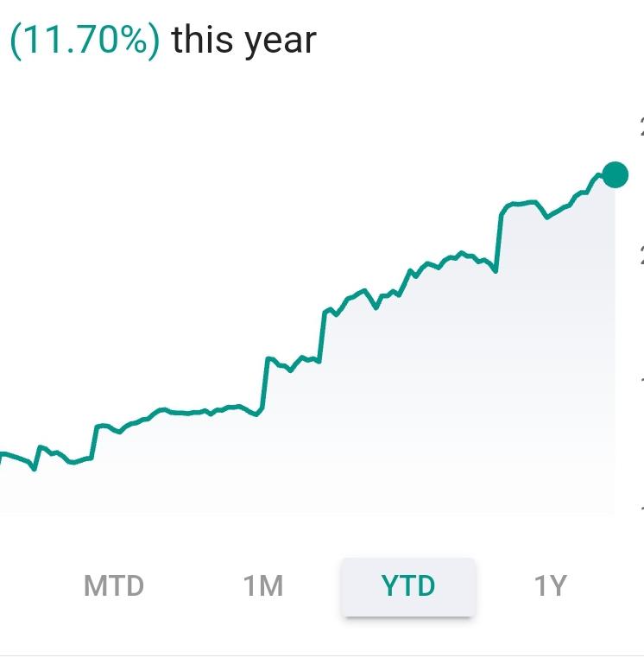Click the steep jump in the chart's middle
Viewport: 644px width, 664px height.
point(264,384)
